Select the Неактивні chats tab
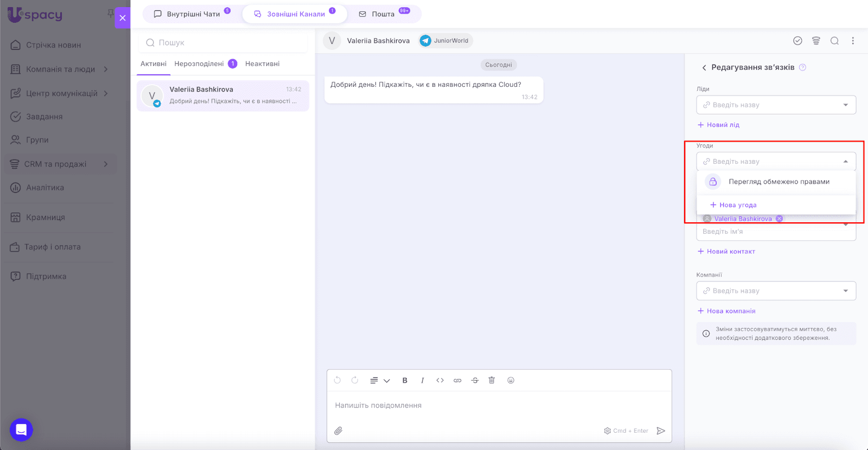 tap(263, 63)
